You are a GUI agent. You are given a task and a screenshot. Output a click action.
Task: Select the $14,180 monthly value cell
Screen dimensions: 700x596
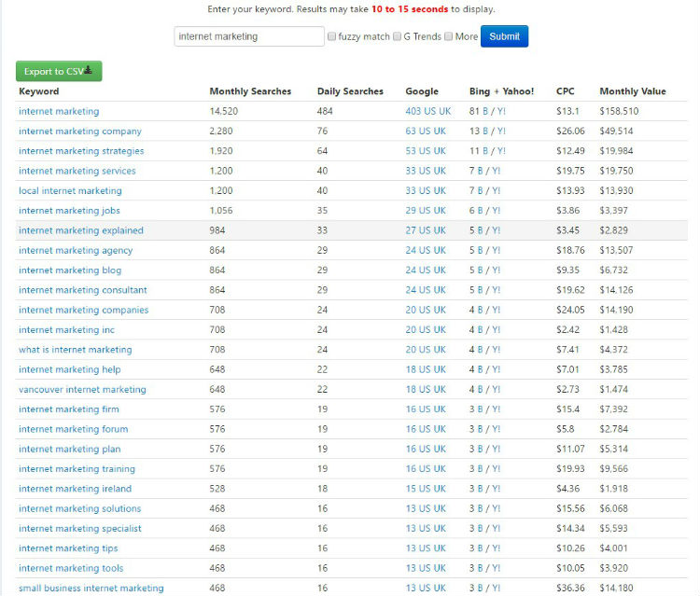click(617, 588)
